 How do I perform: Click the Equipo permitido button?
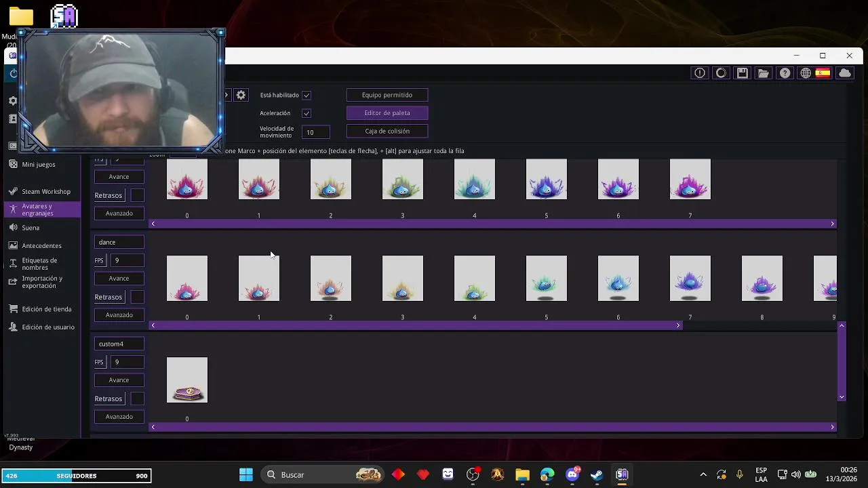(x=387, y=95)
